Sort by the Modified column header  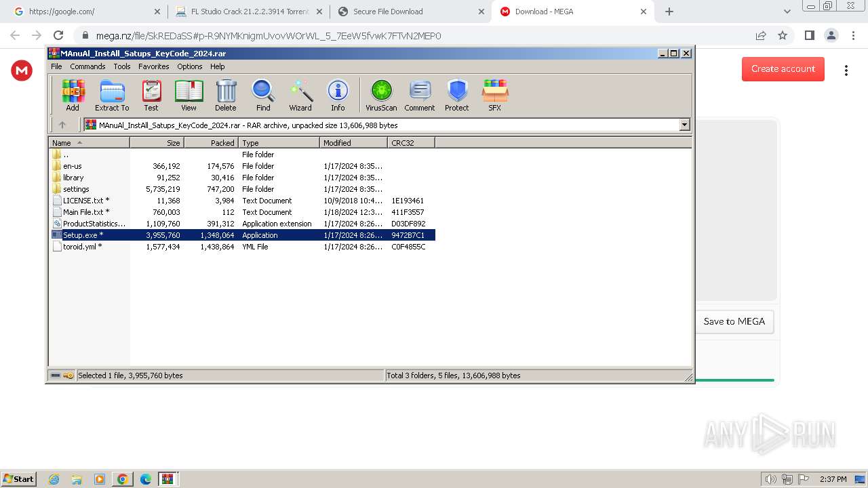point(353,142)
